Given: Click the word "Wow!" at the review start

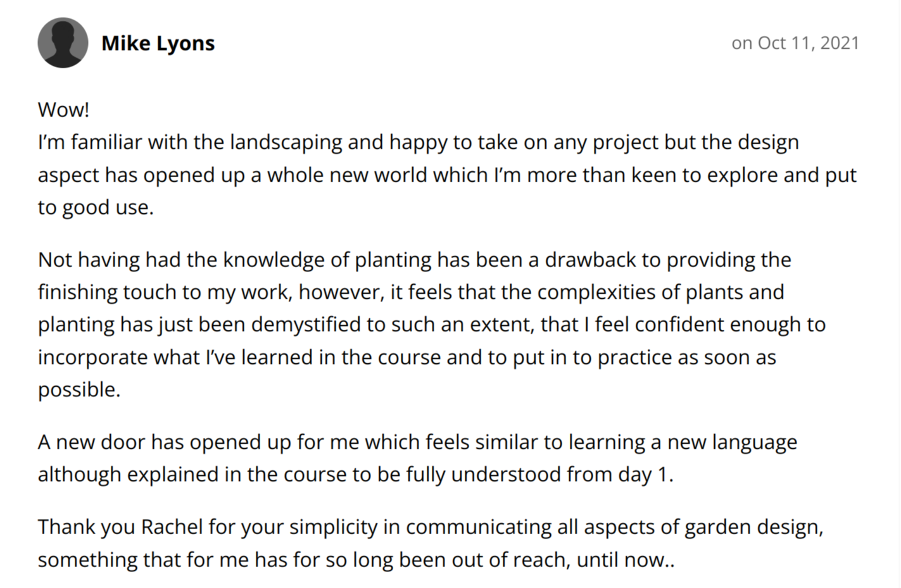Looking at the screenshot, I should click(63, 109).
